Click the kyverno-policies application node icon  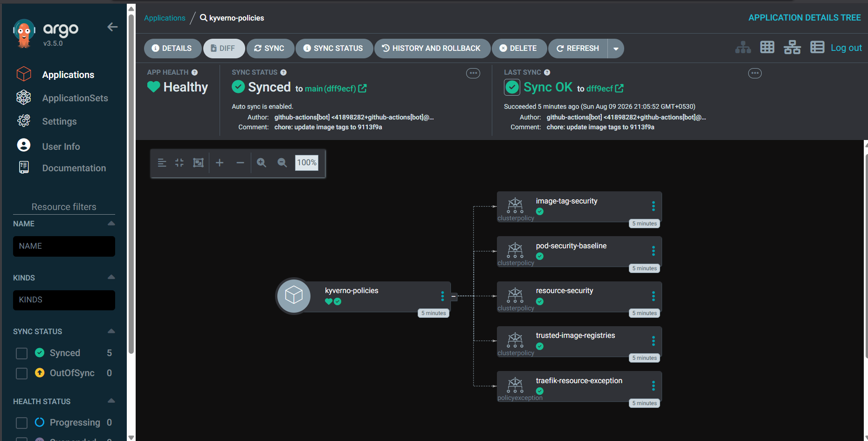pyautogui.click(x=294, y=296)
